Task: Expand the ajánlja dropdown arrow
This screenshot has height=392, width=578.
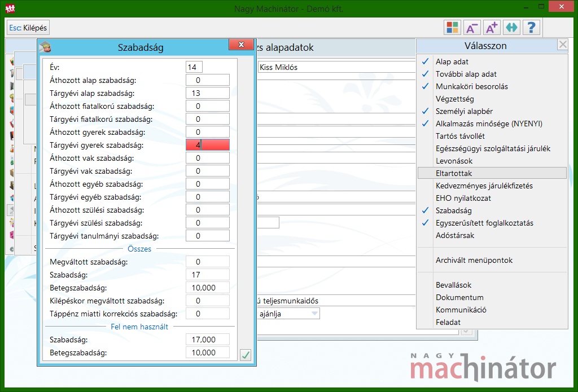Action: coord(314,314)
